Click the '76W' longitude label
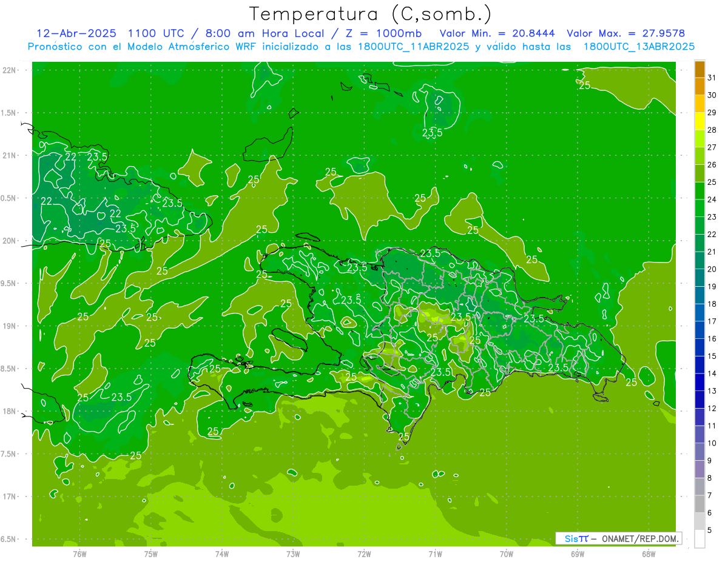 coord(79,554)
